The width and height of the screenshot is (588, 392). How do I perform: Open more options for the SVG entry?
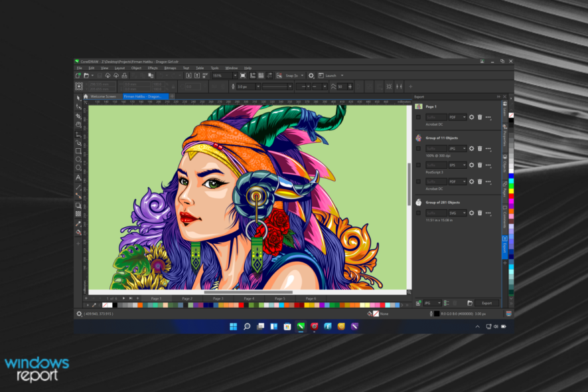(x=488, y=213)
